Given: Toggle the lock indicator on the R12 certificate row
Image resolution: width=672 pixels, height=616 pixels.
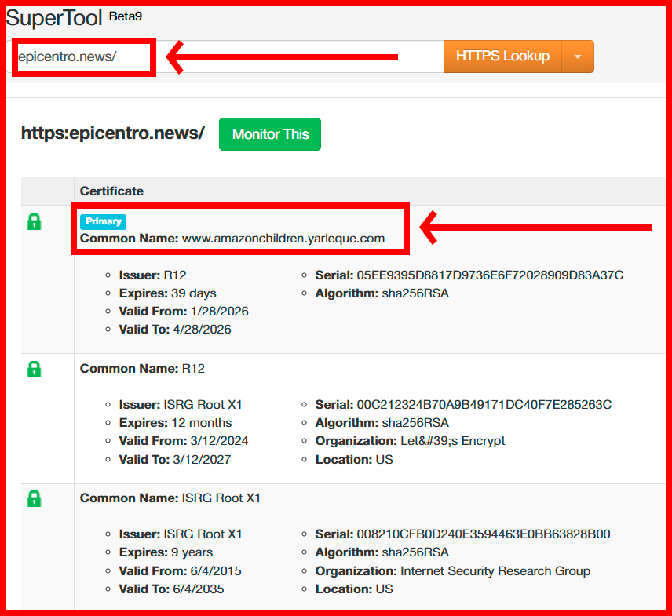Looking at the screenshot, I should click(x=34, y=369).
